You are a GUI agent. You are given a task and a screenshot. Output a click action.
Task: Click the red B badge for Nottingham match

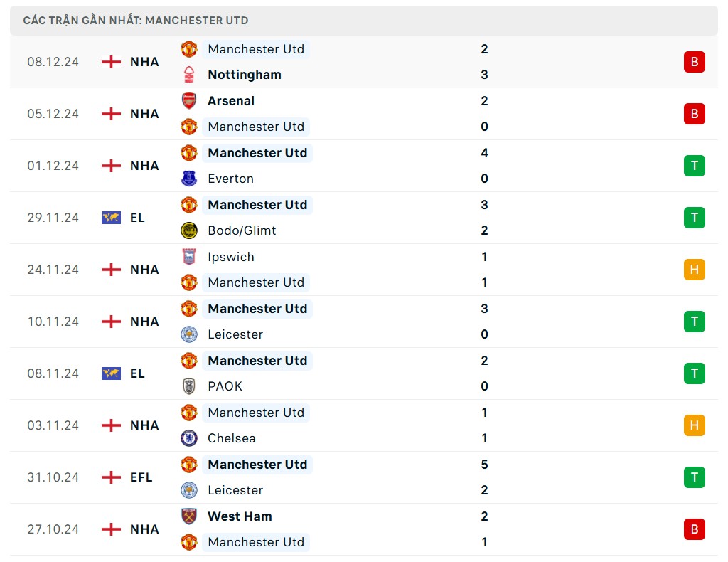(x=694, y=62)
